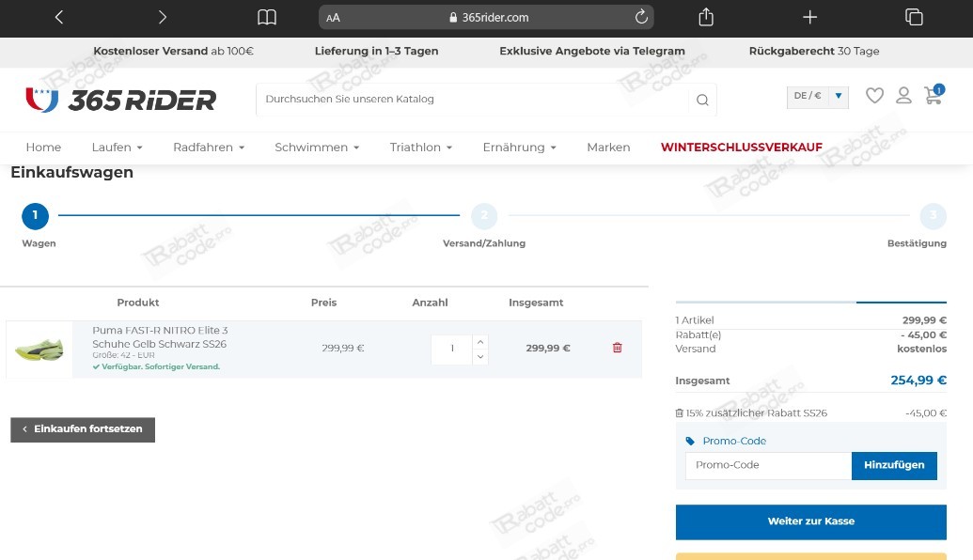The width and height of the screenshot is (973, 560).
Task: Increase quantity with the up stepper arrow
Action: click(479, 341)
